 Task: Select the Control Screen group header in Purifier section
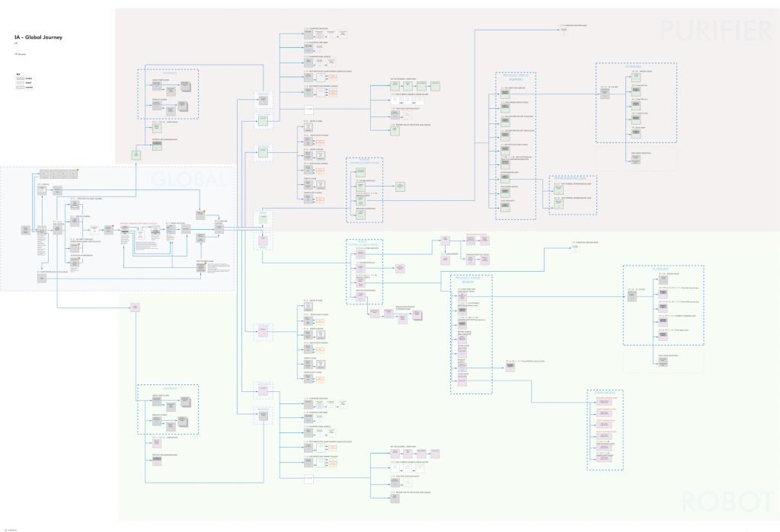(364, 162)
